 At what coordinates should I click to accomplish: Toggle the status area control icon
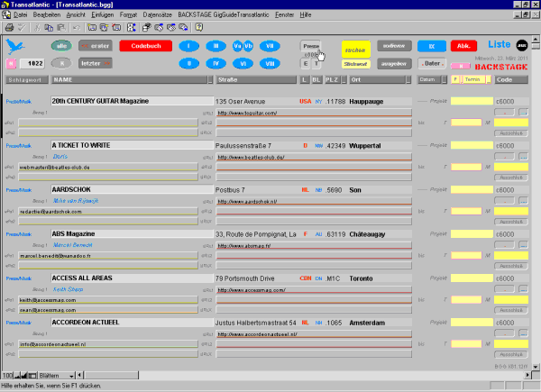click(32, 375)
